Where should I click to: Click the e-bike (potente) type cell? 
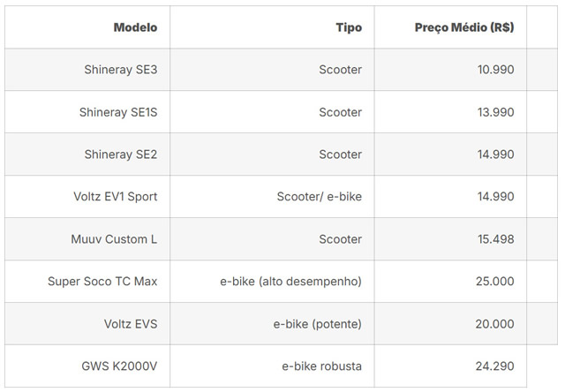point(317,324)
